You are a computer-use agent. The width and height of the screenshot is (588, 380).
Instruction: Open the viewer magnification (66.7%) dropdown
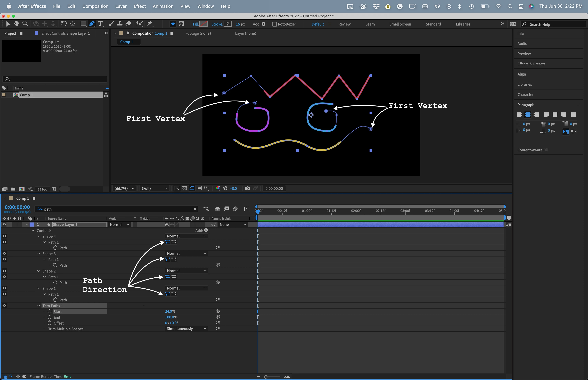(124, 188)
